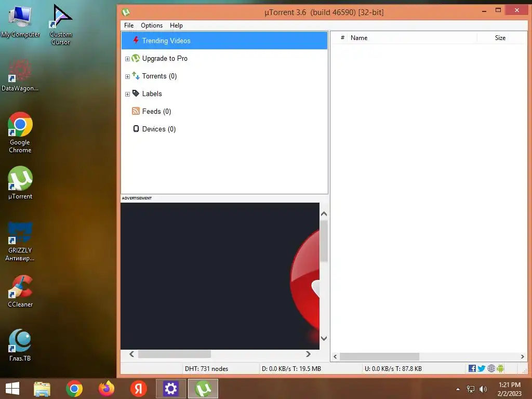This screenshot has width=532, height=399.
Task: Select µTorrent desktop shortcut
Action: pyautogui.click(x=20, y=183)
